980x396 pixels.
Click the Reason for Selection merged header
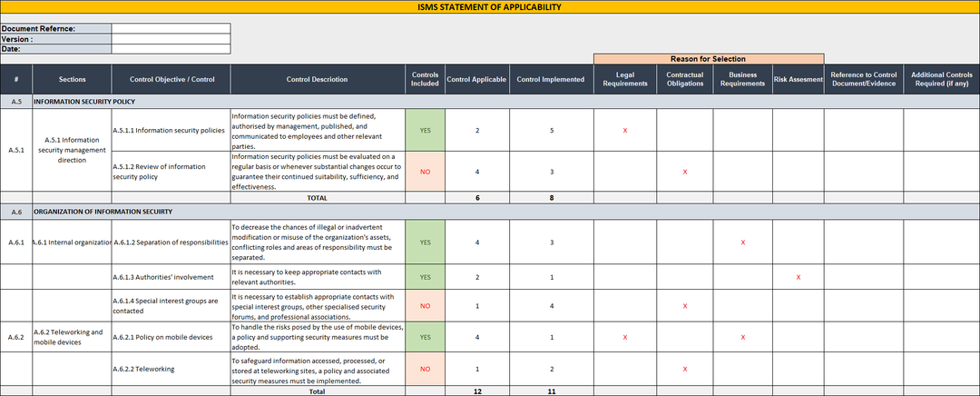(x=709, y=59)
